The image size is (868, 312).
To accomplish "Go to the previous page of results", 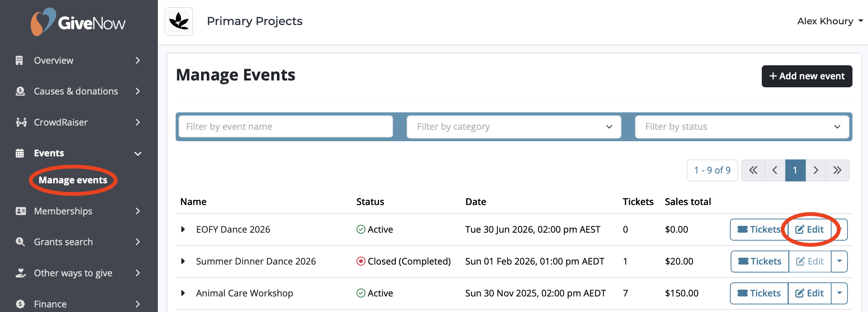I will [775, 170].
